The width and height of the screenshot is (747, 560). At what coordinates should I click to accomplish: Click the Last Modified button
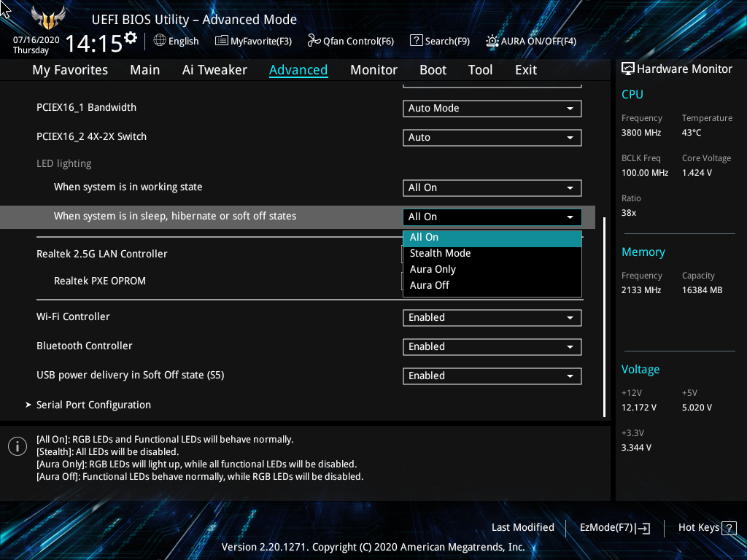(x=522, y=528)
